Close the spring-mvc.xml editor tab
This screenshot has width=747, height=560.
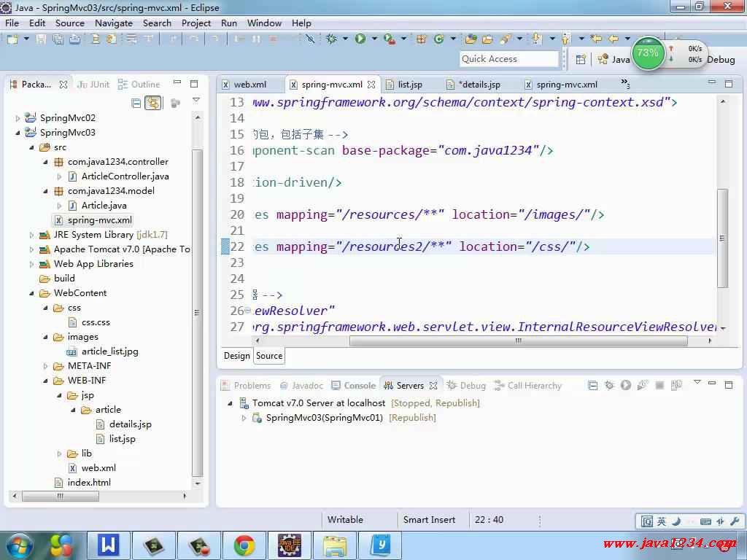click(371, 85)
